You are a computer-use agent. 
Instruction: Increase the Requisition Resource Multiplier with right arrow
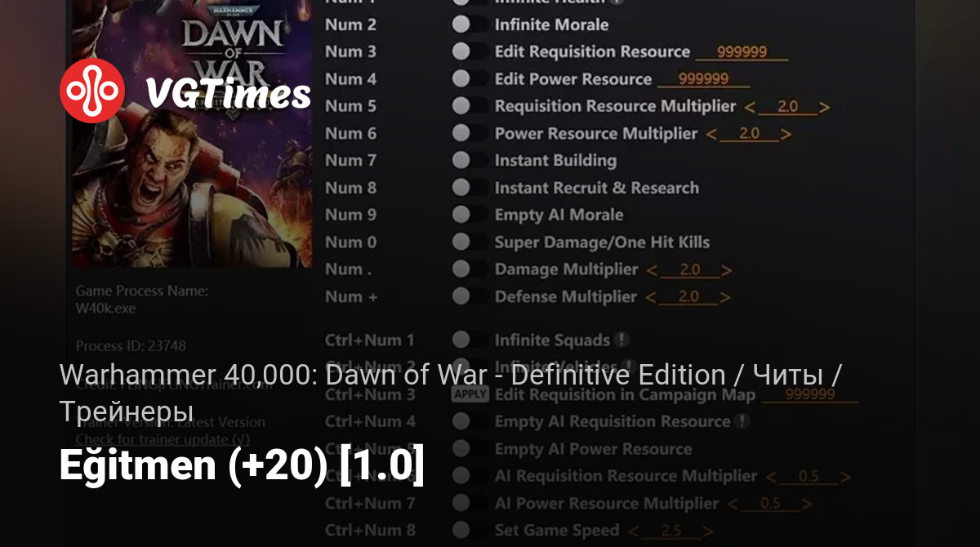[x=824, y=107]
